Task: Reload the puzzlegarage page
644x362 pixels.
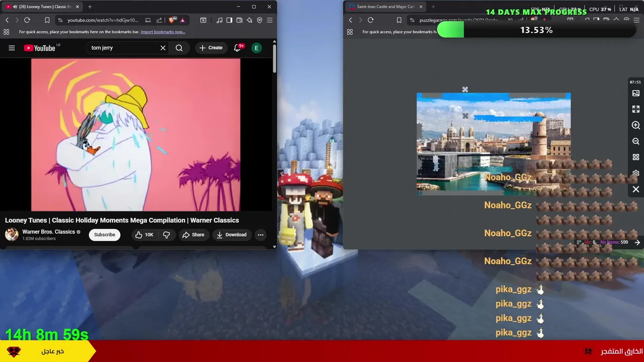Action: pyautogui.click(x=371, y=20)
